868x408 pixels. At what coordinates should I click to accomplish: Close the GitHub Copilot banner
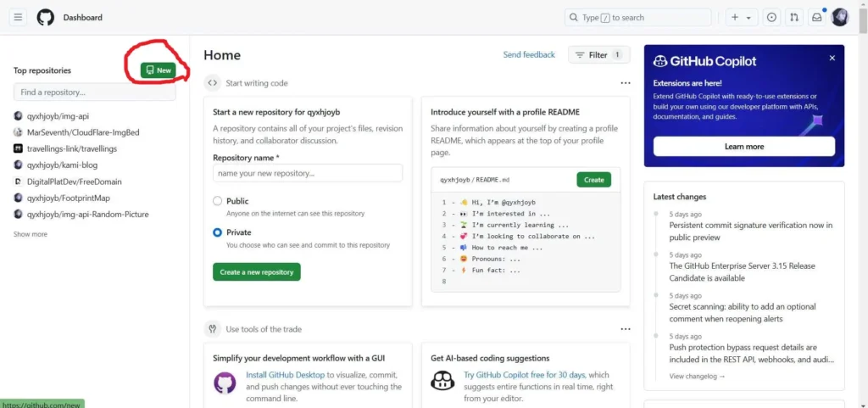pyautogui.click(x=832, y=59)
